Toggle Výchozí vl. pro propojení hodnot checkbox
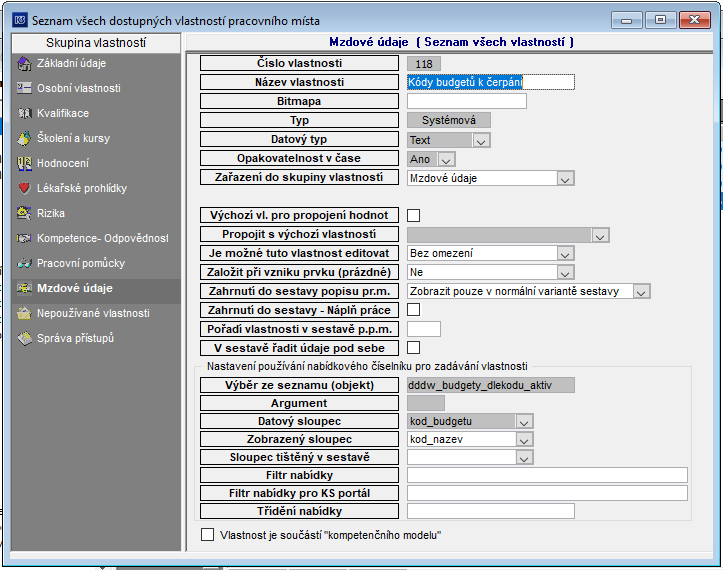 [x=414, y=215]
